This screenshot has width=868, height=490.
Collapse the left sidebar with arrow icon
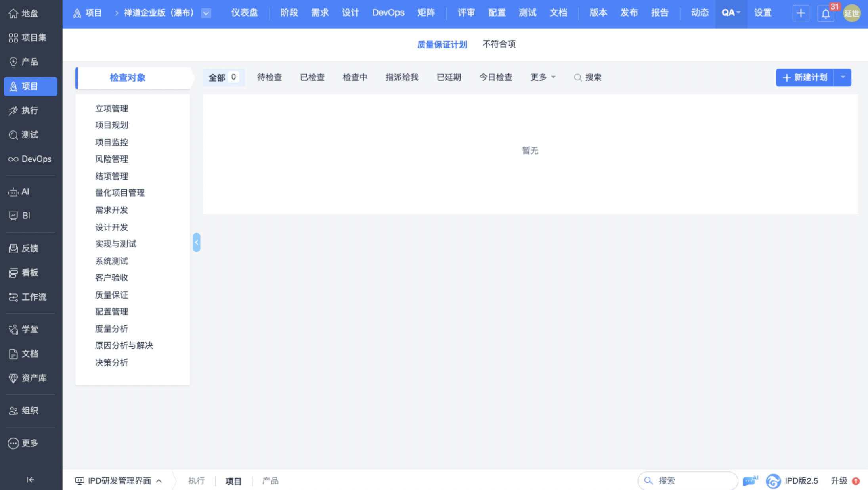(30, 480)
